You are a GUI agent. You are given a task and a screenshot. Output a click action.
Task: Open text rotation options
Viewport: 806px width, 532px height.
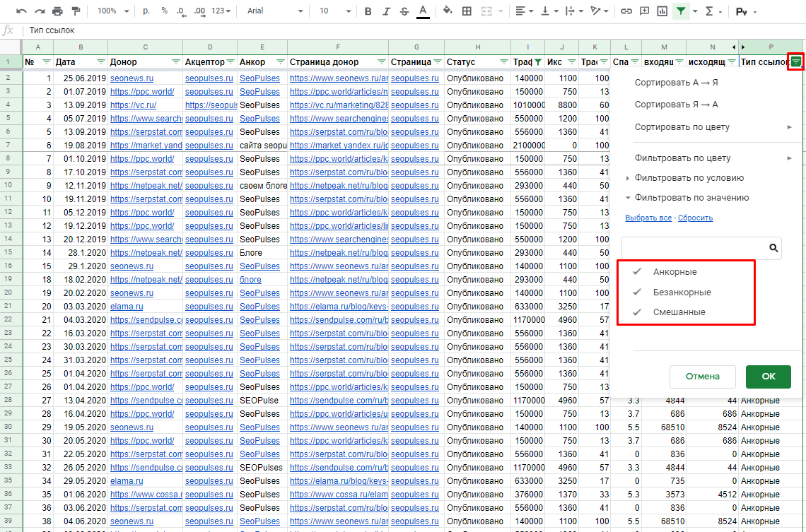pos(600,11)
